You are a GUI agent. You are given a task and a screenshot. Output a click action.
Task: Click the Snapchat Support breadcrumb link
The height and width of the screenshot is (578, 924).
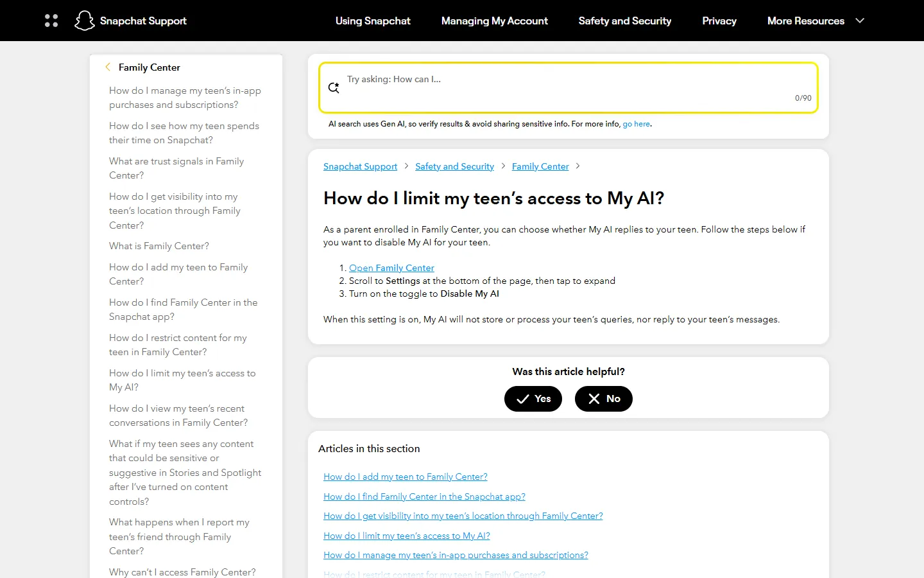[x=361, y=166]
